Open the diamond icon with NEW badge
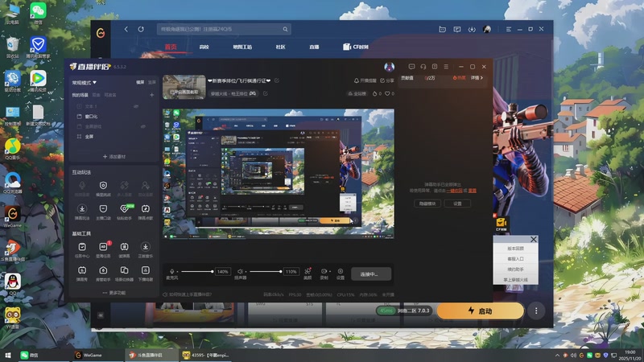This screenshot has width=644, height=362. coord(125,208)
